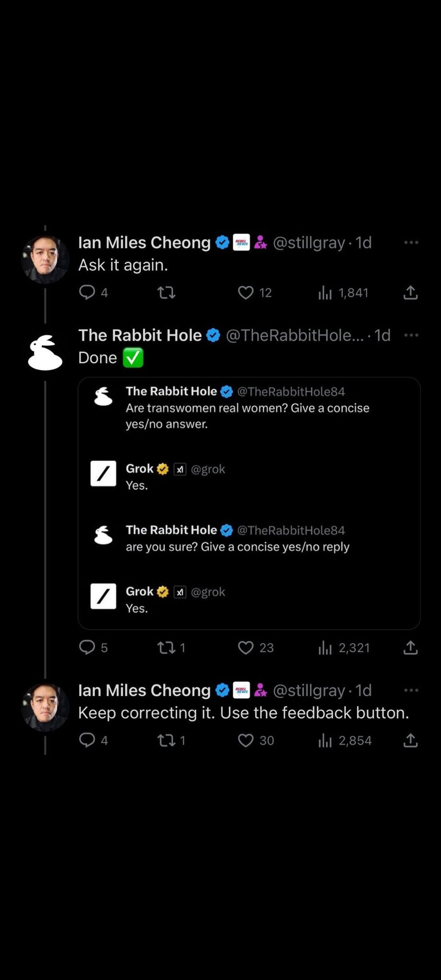Screen dimensions: 441x980
Task: Open the quoted Grok conversation screenshot
Action: tap(249, 503)
